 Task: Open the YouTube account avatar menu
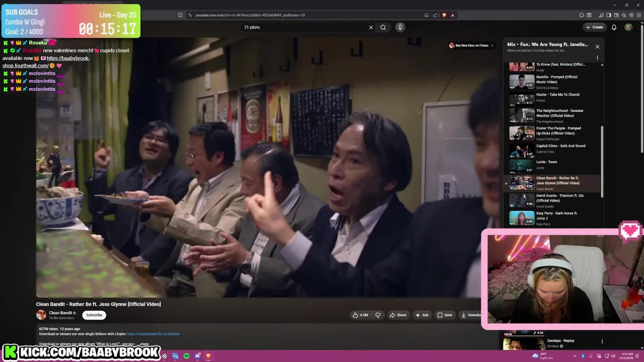pyautogui.click(x=628, y=27)
